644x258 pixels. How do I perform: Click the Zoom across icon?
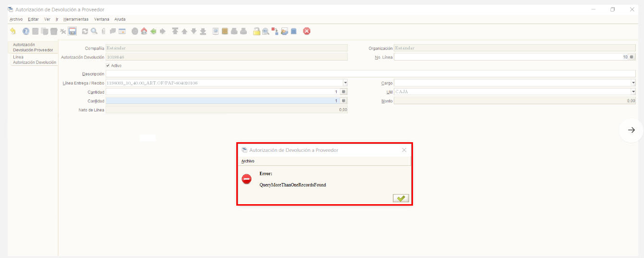(266, 31)
